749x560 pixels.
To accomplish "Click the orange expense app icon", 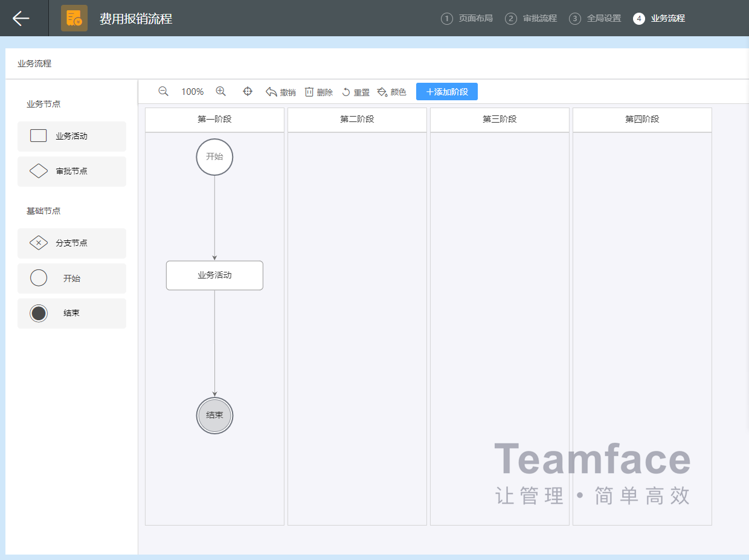I will (x=74, y=18).
